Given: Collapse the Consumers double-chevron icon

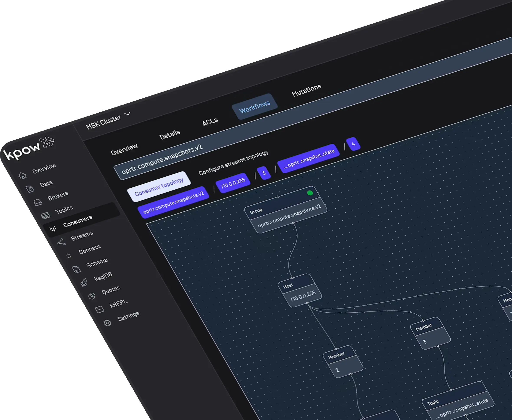Looking at the screenshot, I should pos(53,229).
